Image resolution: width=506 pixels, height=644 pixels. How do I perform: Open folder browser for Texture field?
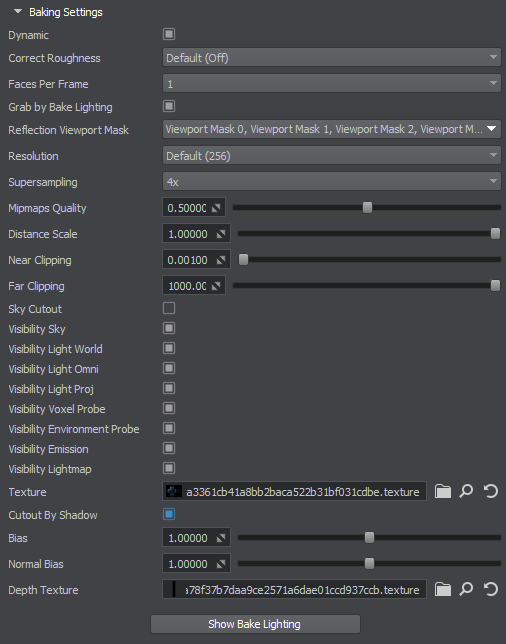click(443, 491)
